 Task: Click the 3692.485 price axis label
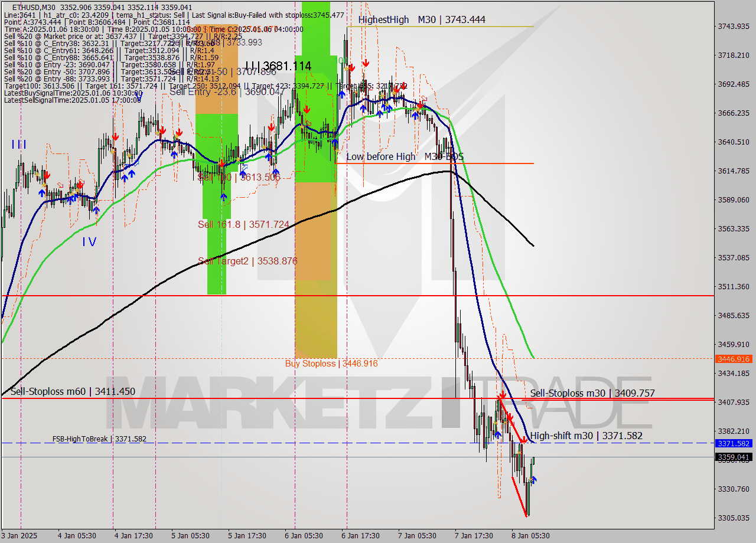click(x=734, y=84)
